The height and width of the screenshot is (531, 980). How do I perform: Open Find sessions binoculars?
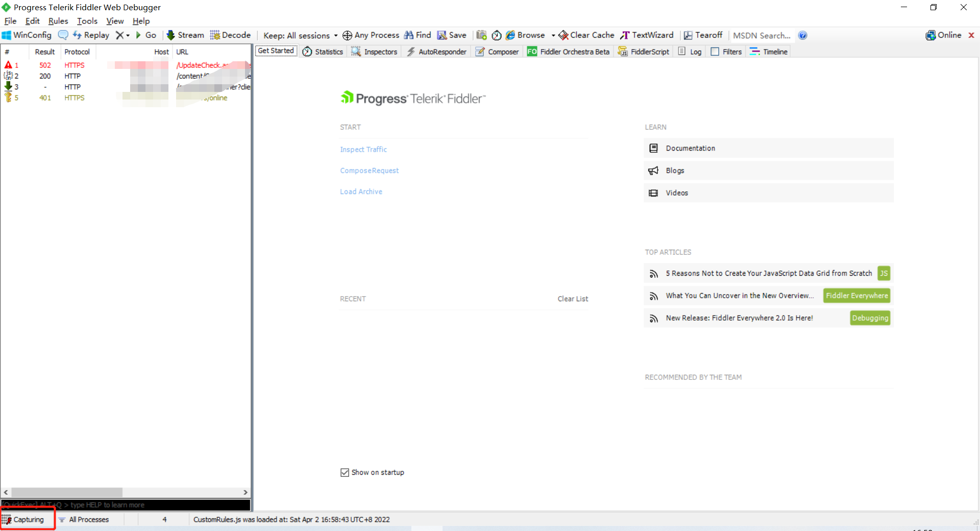(x=418, y=35)
